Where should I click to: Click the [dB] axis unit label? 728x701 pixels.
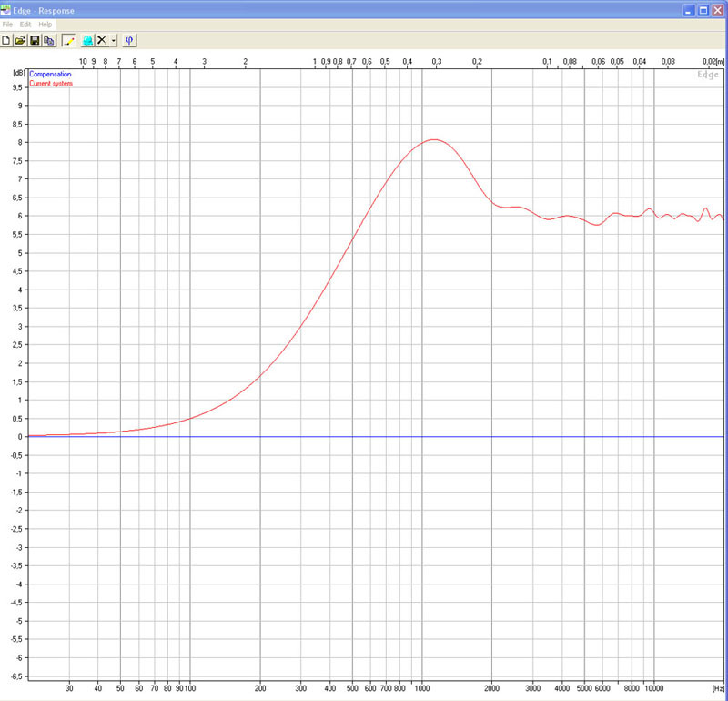pyautogui.click(x=19, y=73)
